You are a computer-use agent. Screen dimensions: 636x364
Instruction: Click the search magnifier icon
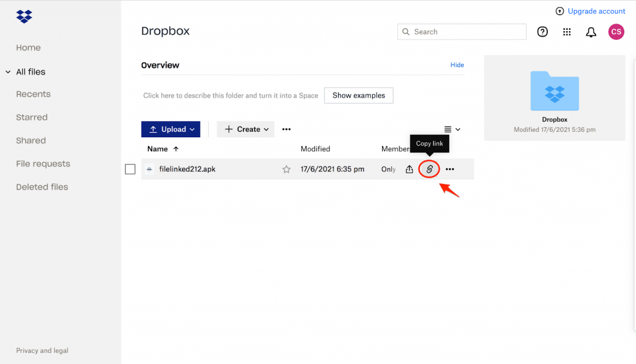coord(406,32)
